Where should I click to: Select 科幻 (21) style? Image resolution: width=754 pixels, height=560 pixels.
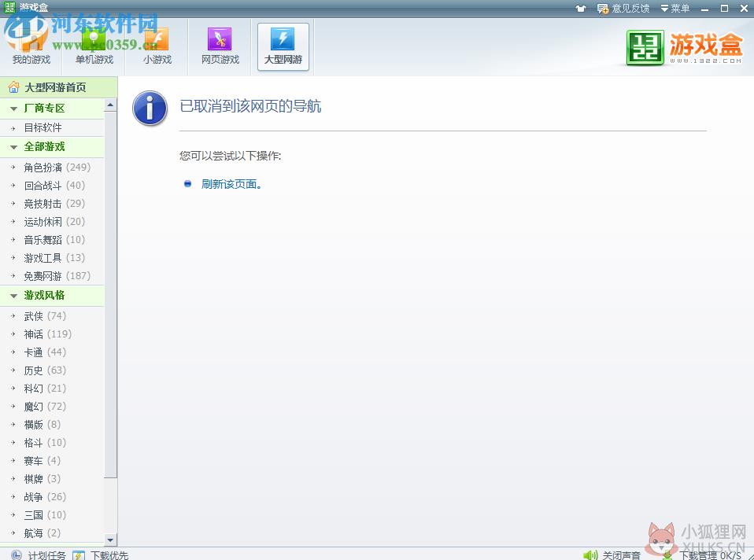point(52,389)
